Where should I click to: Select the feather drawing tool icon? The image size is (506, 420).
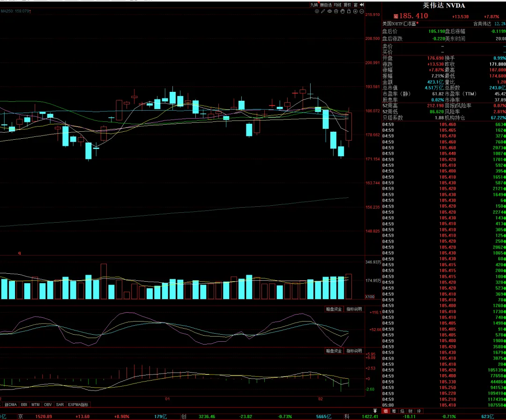point(323,11)
